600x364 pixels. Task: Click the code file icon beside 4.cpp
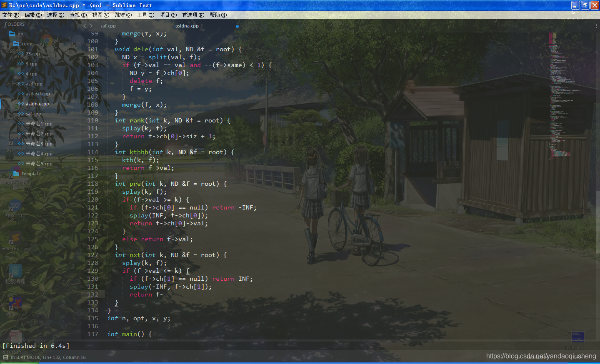pyautogui.click(x=20, y=74)
